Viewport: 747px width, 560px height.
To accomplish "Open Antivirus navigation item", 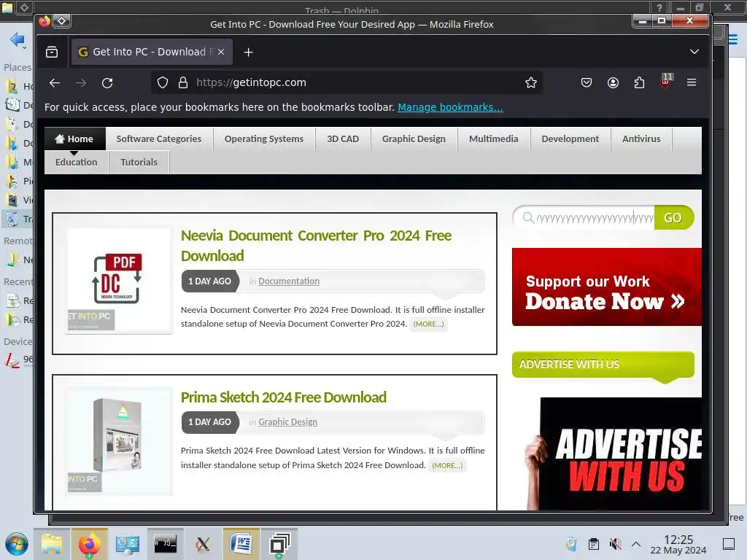I will (x=641, y=139).
